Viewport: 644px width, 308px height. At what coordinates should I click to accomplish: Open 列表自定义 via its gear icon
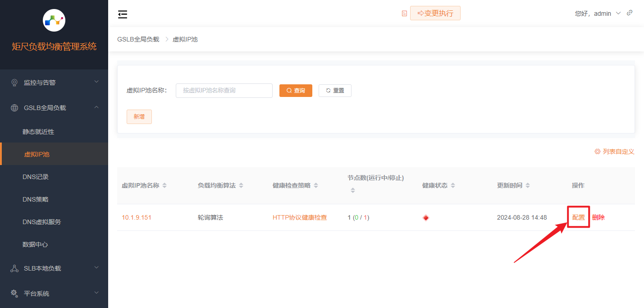pyautogui.click(x=598, y=152)
